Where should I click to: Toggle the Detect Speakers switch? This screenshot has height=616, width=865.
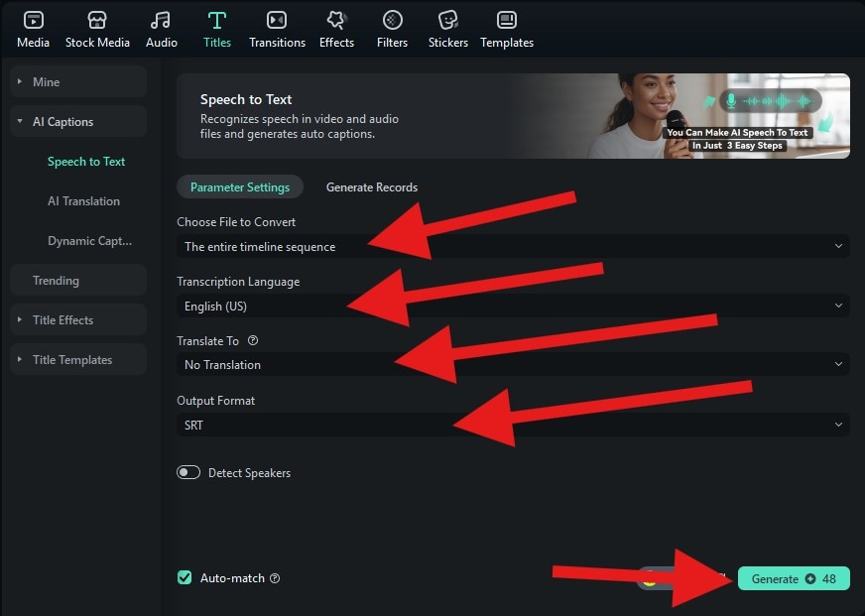coord(188,472)
